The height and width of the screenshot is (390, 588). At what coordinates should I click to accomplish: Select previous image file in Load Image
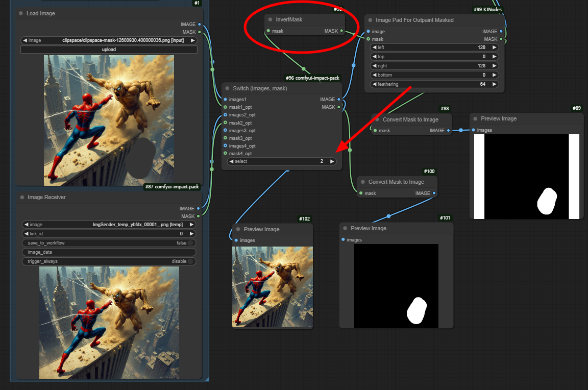(x=25, y=40)
